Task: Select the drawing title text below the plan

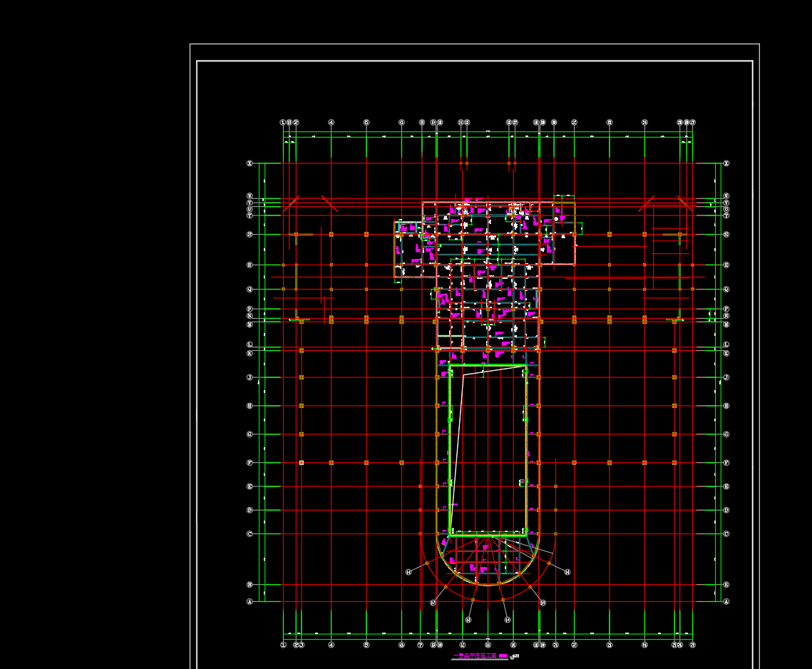Action: click(x=475, y=656)
